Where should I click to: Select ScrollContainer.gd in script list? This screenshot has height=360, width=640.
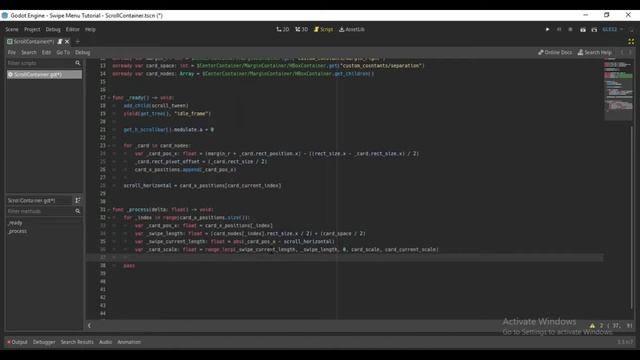[44, 74]
